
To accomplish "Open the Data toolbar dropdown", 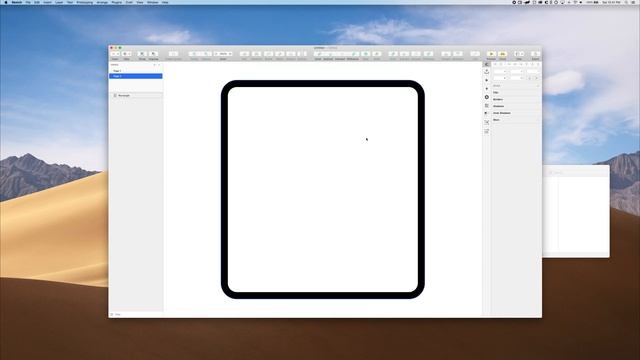I will (x=127, y=54).
